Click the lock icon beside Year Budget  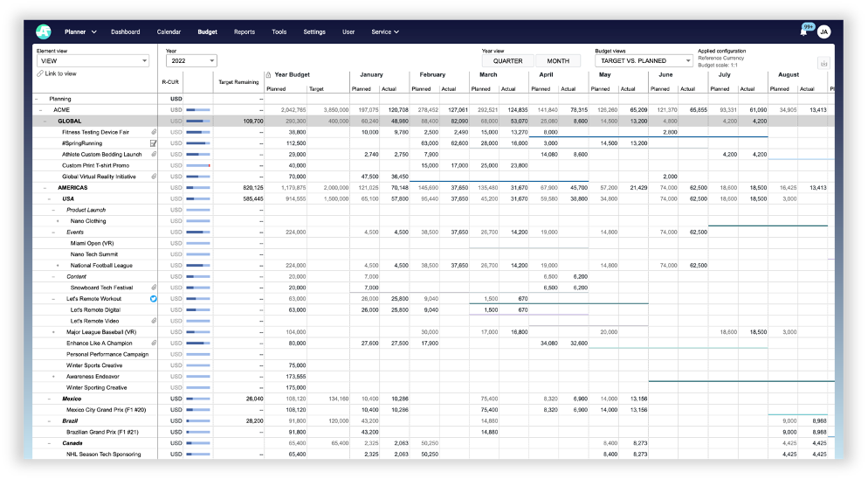(x=268, y=75)
